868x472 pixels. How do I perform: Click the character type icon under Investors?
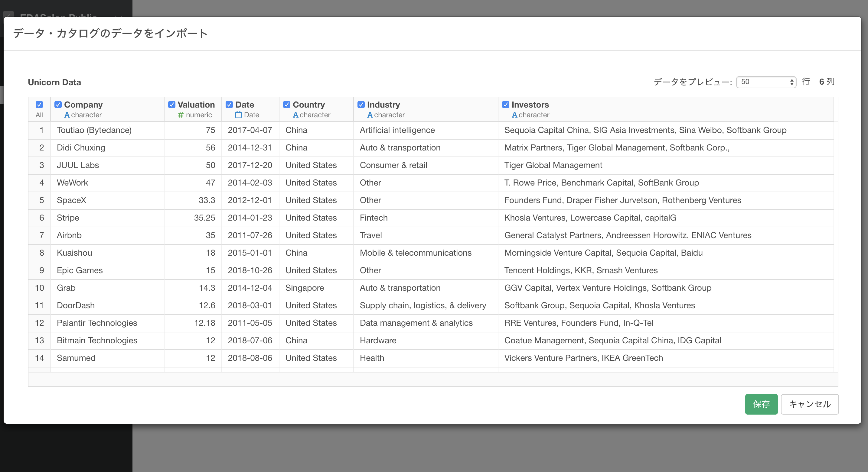coord(514,115)
